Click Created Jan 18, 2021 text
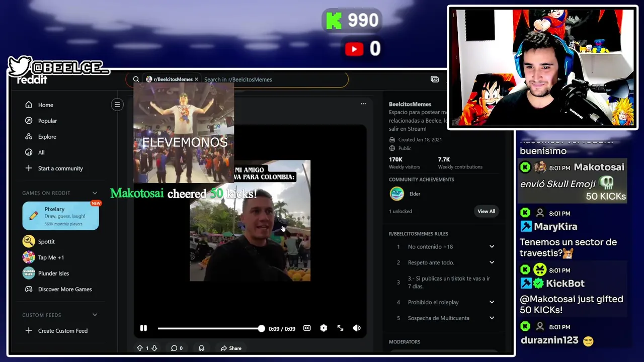The height and width of the screenshot is (362, 644). (x=420, y=140)
